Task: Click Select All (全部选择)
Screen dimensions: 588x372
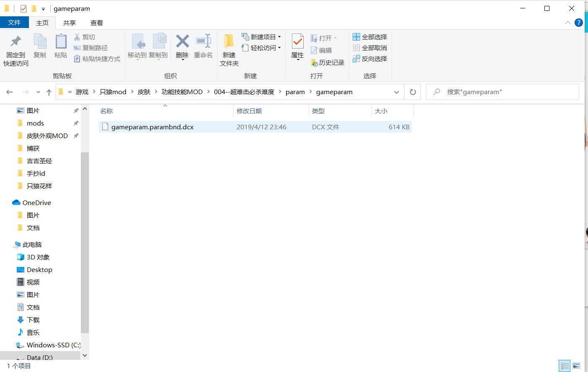Action: (370, 37)
